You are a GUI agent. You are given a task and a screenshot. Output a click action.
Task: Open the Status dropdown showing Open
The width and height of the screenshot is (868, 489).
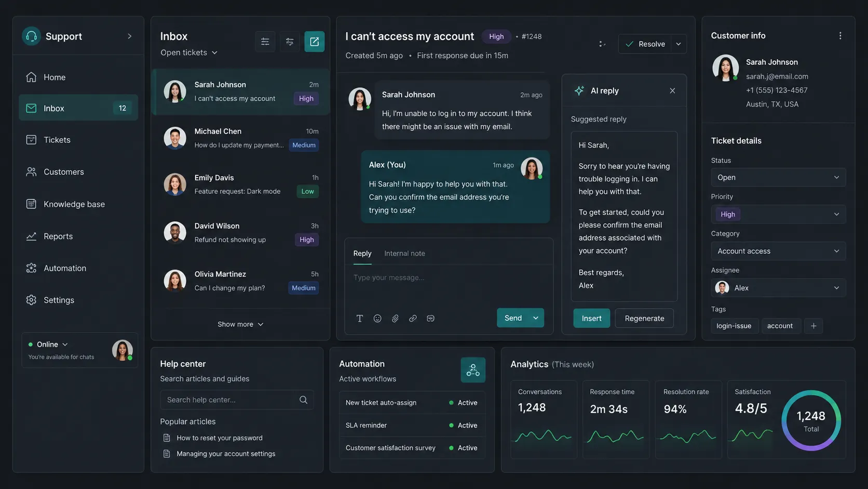point(778,177)
